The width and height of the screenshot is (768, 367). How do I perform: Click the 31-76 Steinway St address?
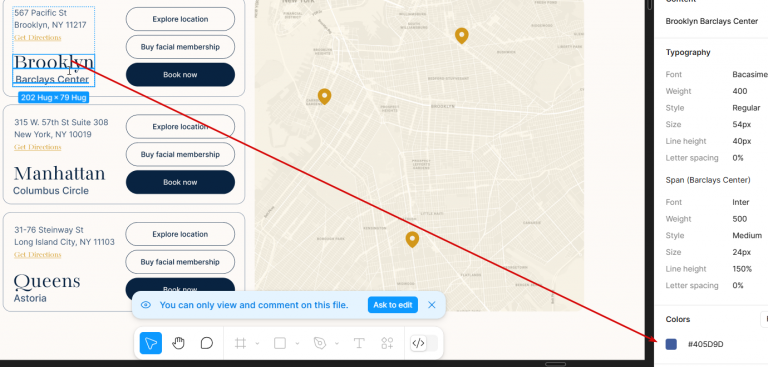[49, 230]
